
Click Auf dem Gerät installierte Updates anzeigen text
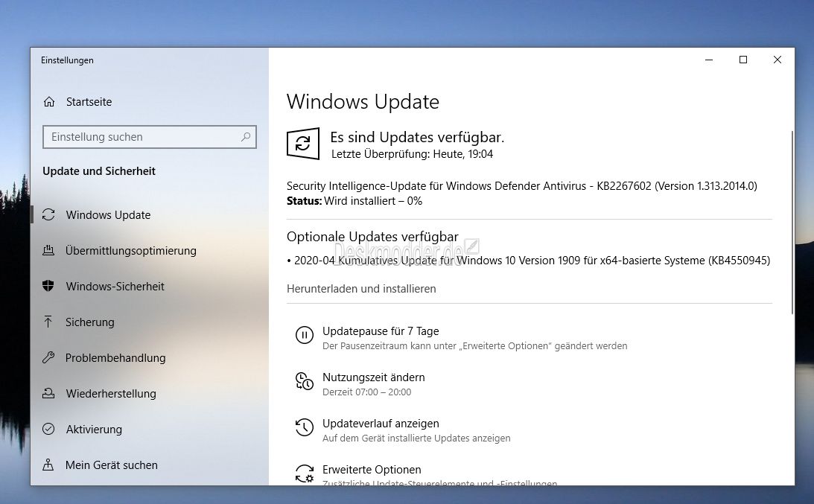(x=416, y=438)
